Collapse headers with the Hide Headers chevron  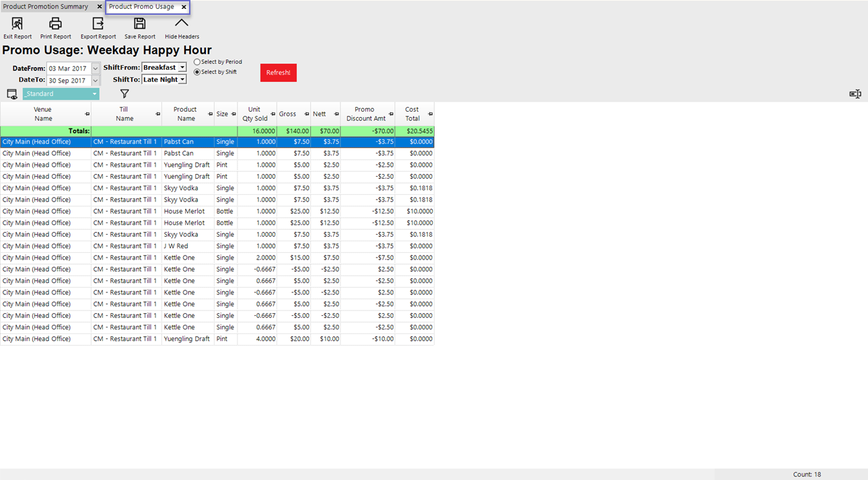click(182, 24)
